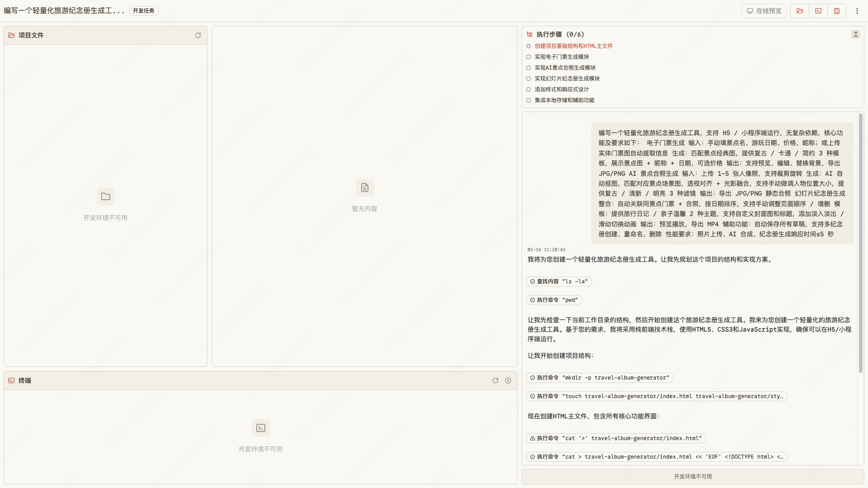This screenshot has width=868, height=488.
Task: Expand the 查找内容 'ls -la' entry
Action: click(559, 282)
